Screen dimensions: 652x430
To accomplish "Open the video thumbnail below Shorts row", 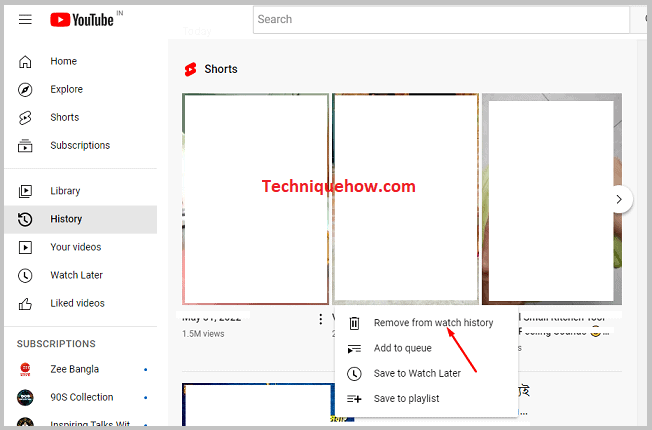I will [258, 405].
